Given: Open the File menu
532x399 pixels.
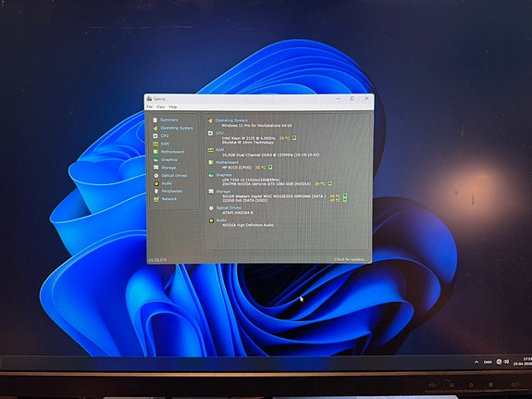Looking at the screenshot, I should point(149,106).
